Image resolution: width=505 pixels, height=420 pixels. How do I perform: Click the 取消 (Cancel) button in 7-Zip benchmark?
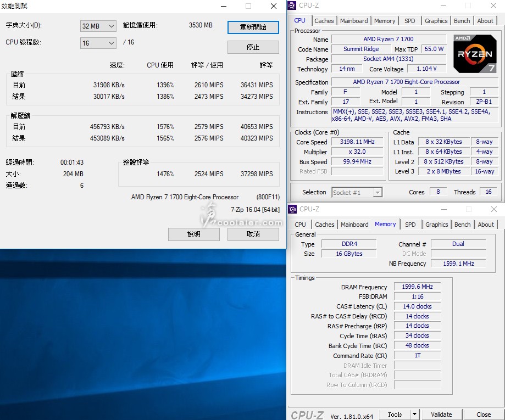(x=253, y=234)
